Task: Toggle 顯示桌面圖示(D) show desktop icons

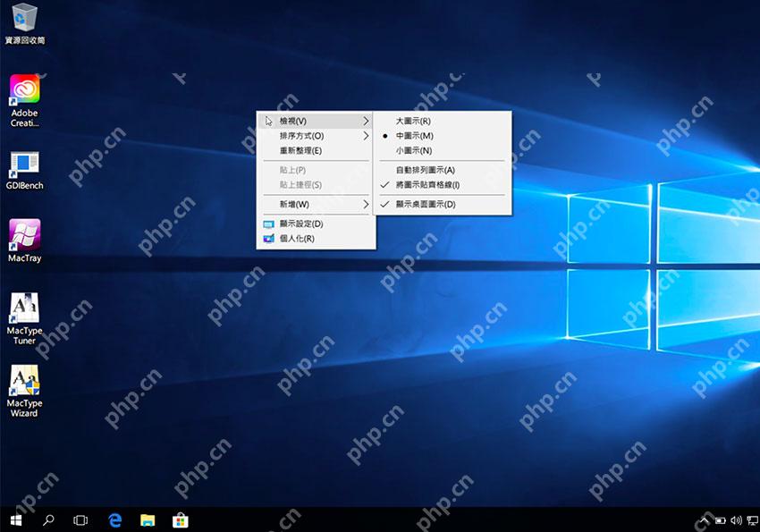Action: click(442, 205)
